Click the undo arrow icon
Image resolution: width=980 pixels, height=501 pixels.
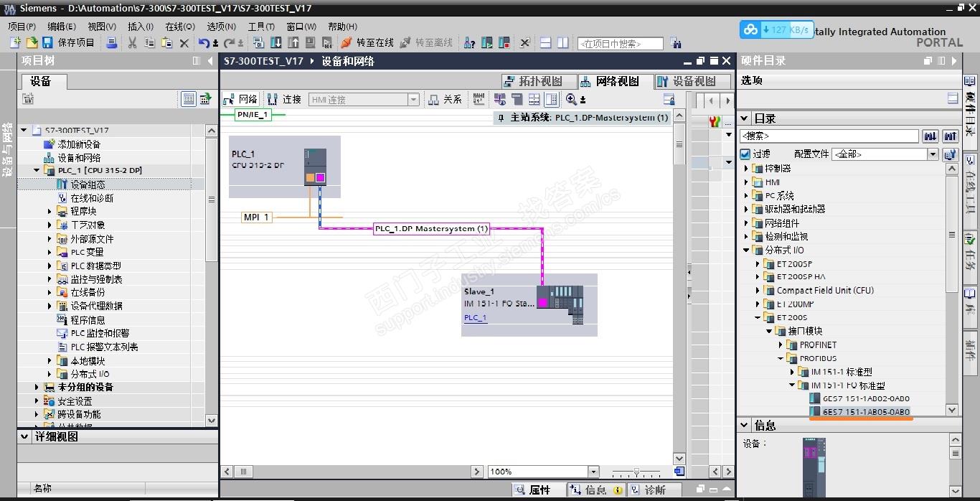click(x=204, y=43)
